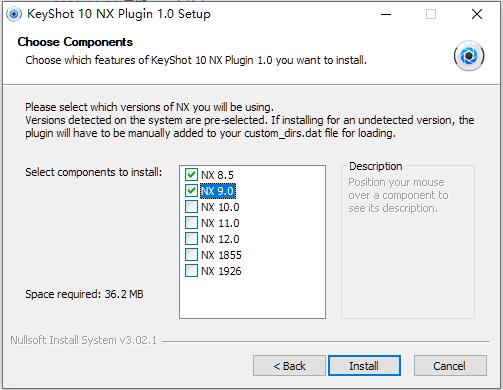
Task: Enable the NX 1855 checkbox
Action: (x=191, y=255)
